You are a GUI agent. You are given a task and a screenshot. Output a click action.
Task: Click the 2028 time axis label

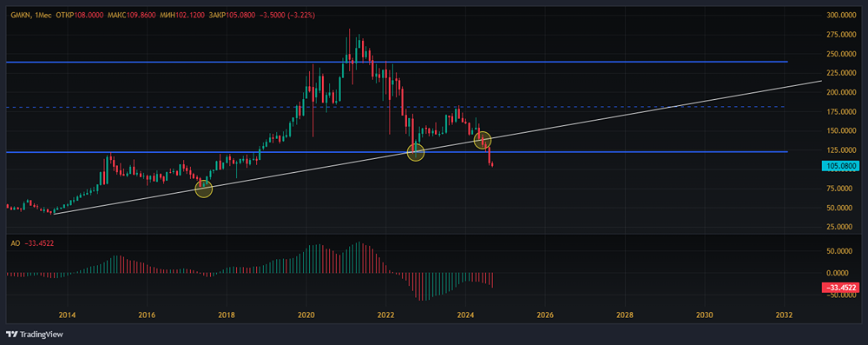coord(625,315)
